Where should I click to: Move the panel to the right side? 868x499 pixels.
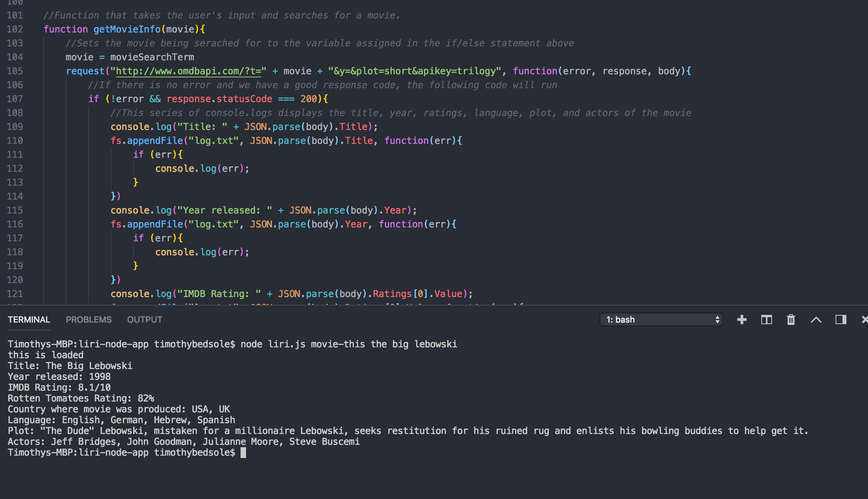pos(841,320)
